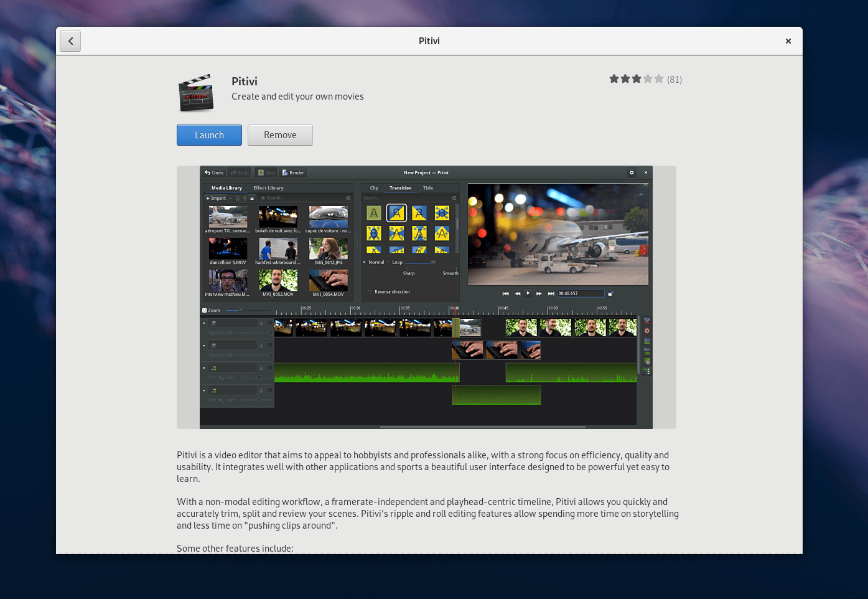Click the Render icon in screenshot toolbar
Screen dimensions: 868x599
point(284,172)
